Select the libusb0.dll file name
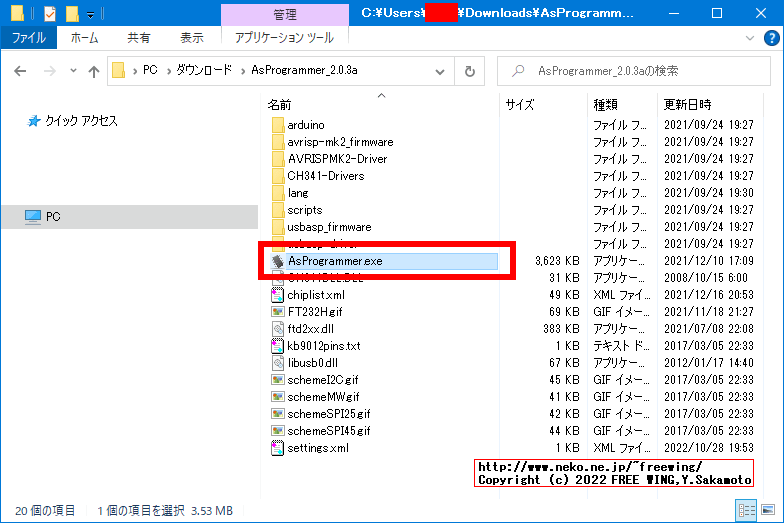This screenshot has width=784, height=523. tap(312, 363)
